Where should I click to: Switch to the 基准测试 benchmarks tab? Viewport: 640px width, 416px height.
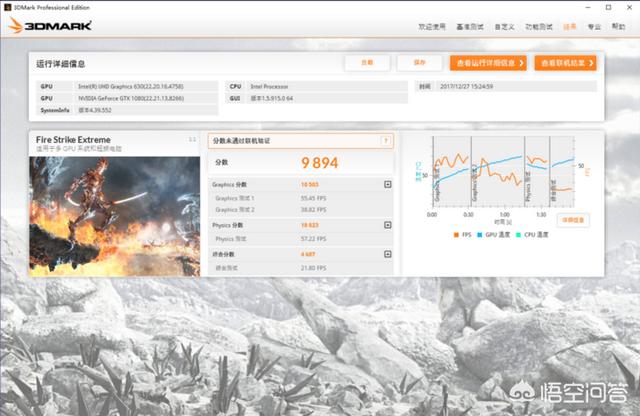point(470,27)
